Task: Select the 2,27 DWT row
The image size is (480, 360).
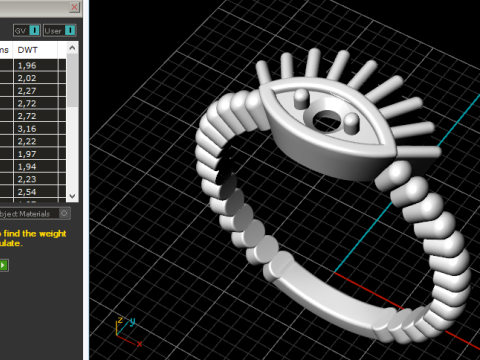Action: tap(33, 91)
